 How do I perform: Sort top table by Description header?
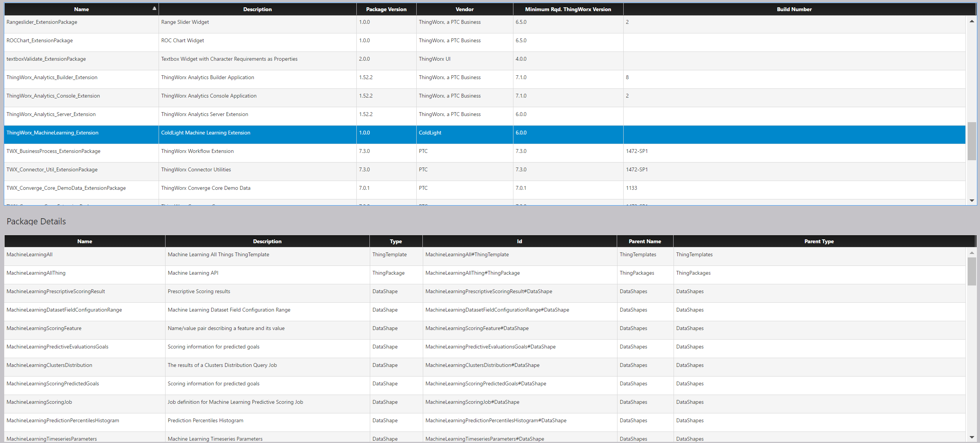pos(257,9)
